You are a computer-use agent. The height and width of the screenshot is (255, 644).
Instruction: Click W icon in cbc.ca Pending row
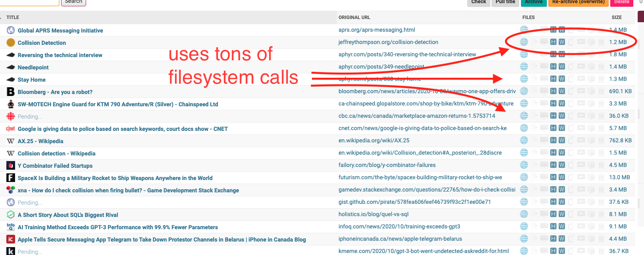(562, 116)
